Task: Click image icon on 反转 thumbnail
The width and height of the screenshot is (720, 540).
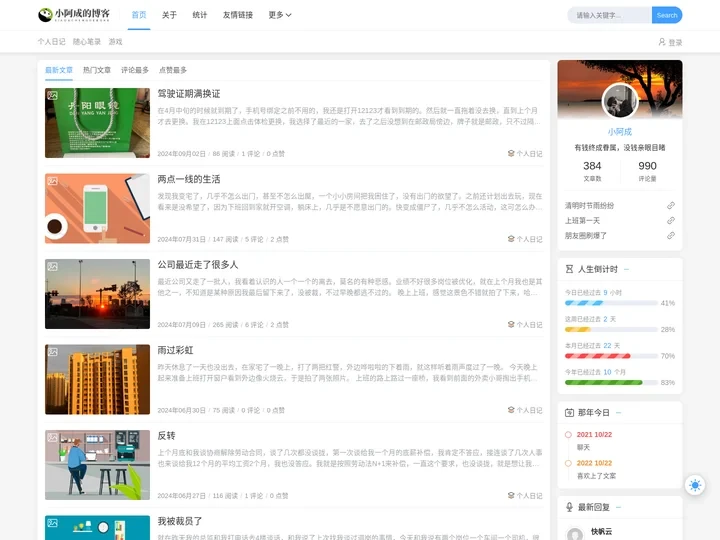Action: pyautogui.click(x=52, y=437)
